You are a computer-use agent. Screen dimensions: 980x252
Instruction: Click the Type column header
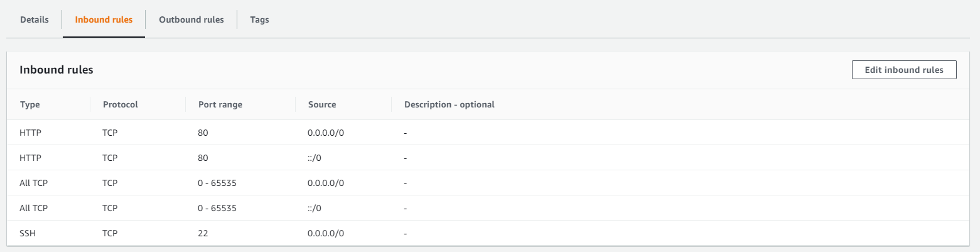[30, 104]
